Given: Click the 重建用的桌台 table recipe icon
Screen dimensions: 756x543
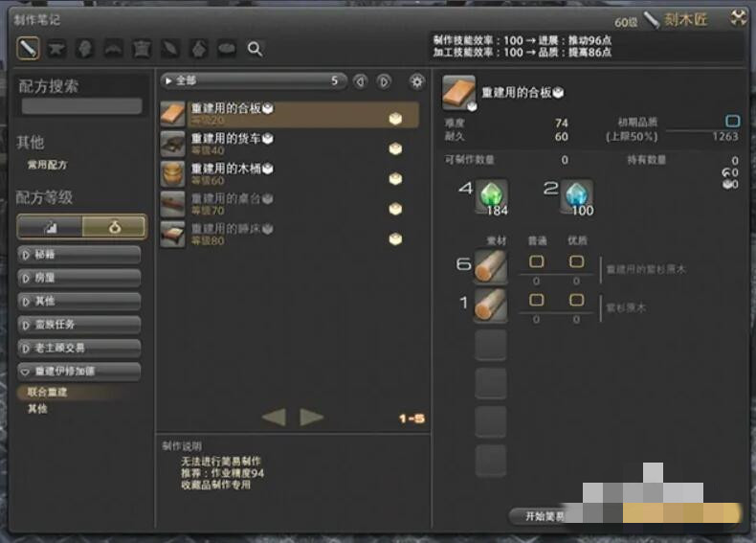Looking at the screenshot, I should (172, 204).
